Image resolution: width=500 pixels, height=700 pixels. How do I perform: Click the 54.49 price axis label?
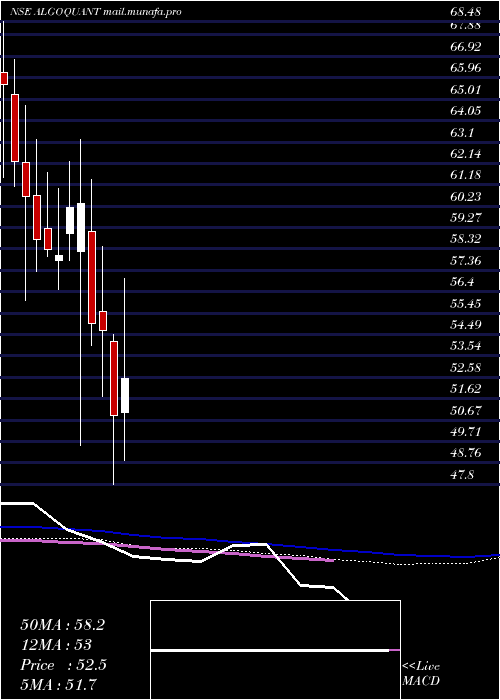466,325
